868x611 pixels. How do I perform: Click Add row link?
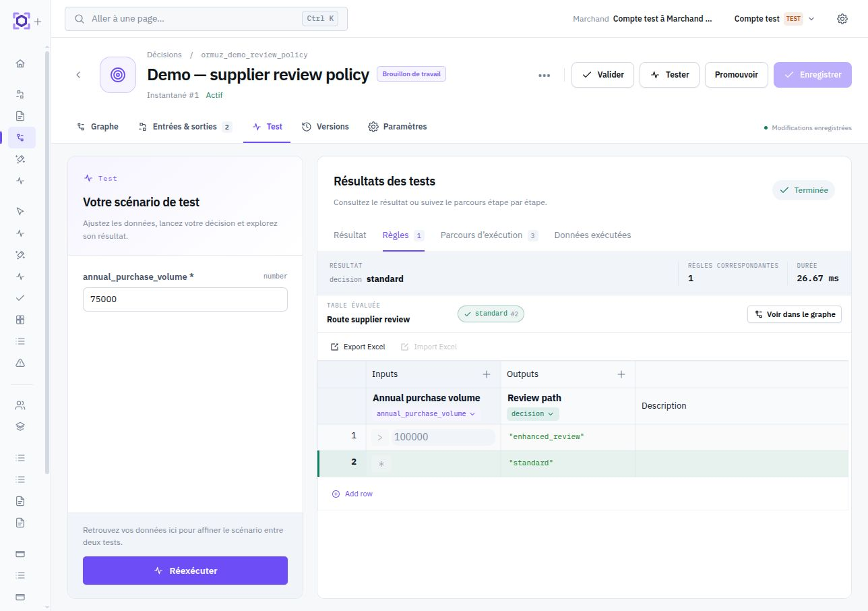352,494
